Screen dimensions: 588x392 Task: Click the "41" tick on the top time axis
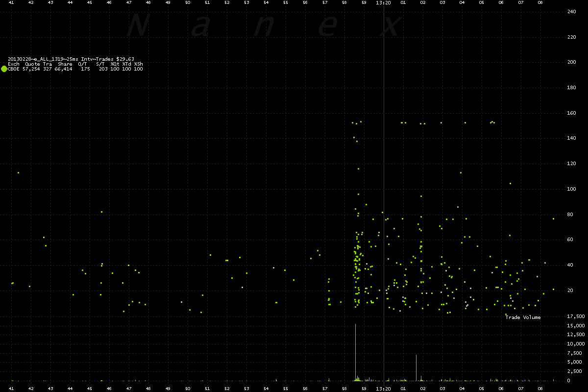pos(11,3)
